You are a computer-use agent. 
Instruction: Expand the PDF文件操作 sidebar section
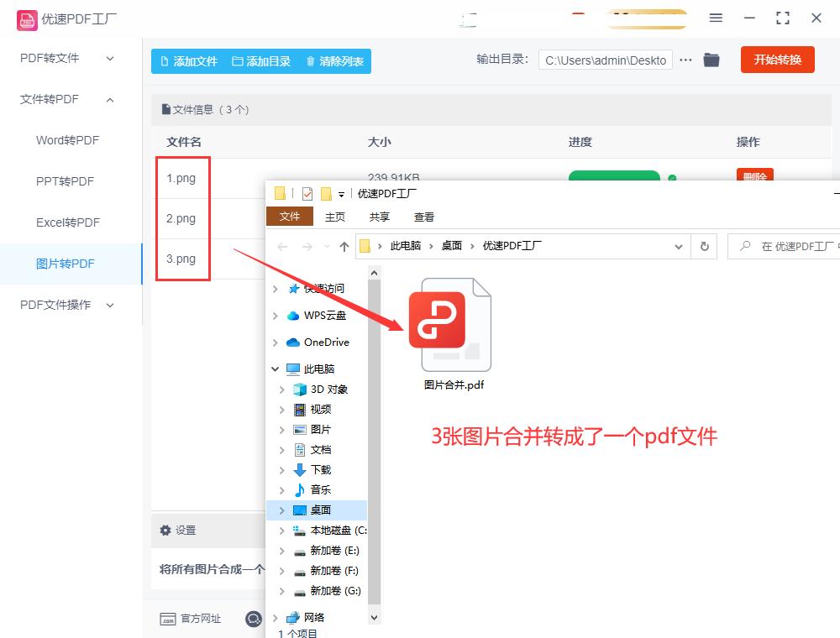(110, 305)
